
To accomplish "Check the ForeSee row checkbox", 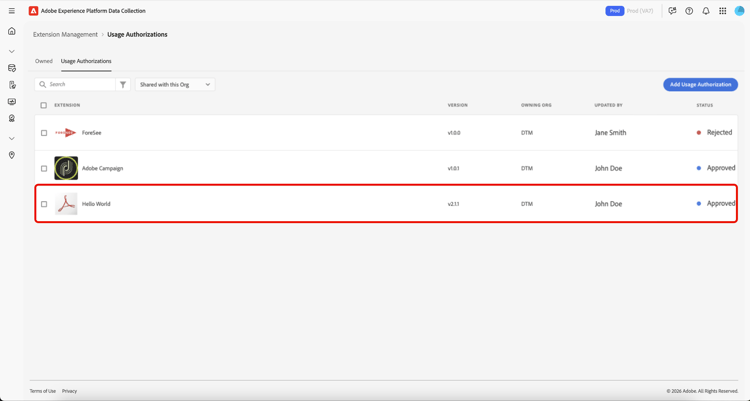I will click(44, 133).
